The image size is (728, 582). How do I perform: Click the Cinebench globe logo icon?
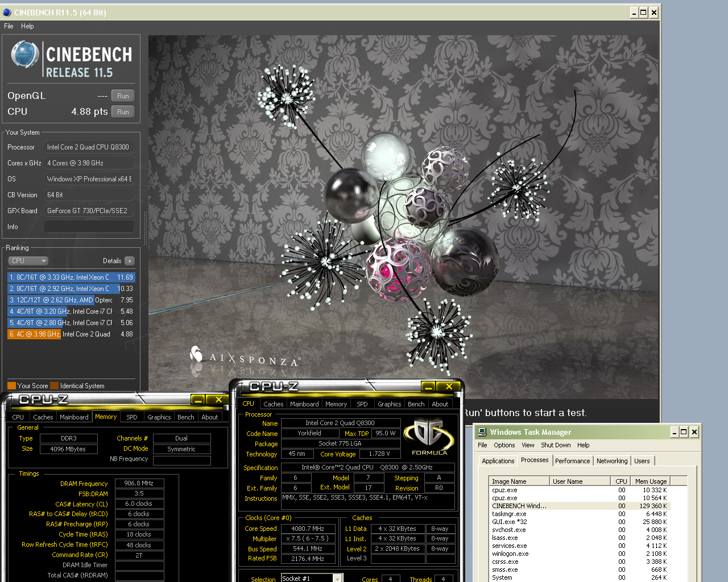coord(25,55)
